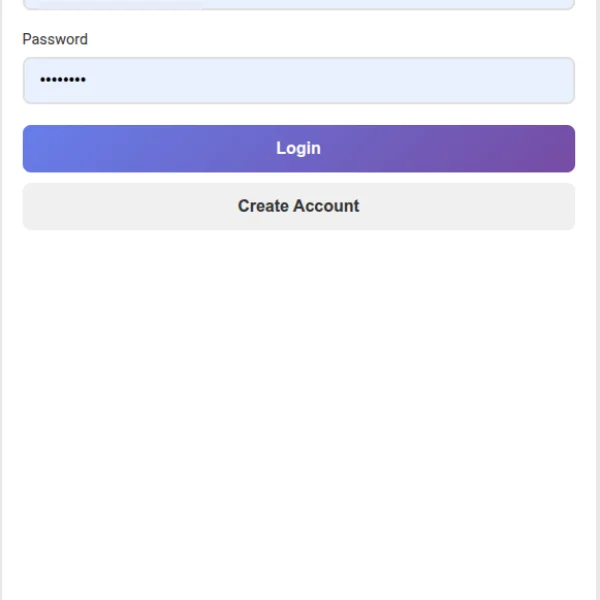The width and height of the screenshot is (600, 600).
Task: Click the gray border on the left page edge
Action: click(1, 300)
